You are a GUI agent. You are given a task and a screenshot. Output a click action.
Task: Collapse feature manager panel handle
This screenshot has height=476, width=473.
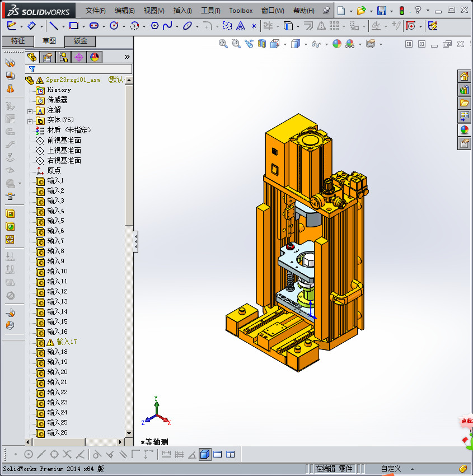135,241
